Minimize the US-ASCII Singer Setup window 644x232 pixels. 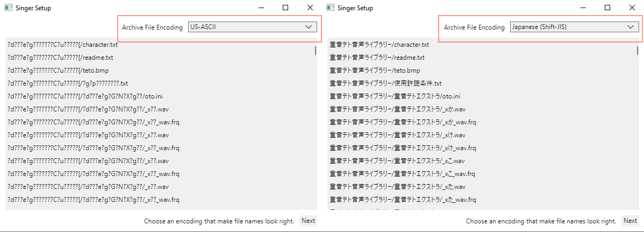coord(261,8)
